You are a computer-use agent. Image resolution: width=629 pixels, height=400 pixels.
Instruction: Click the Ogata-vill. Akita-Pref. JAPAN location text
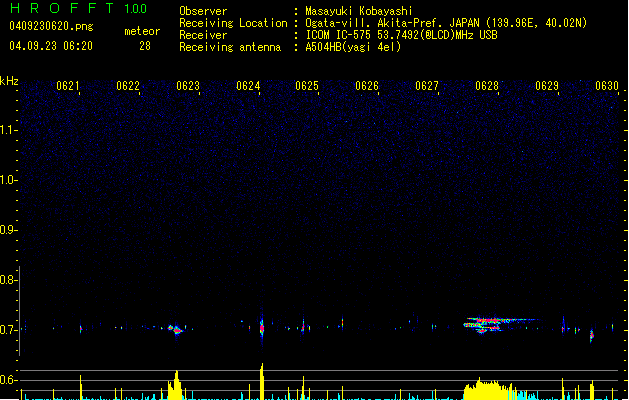[x=446, y=23]
